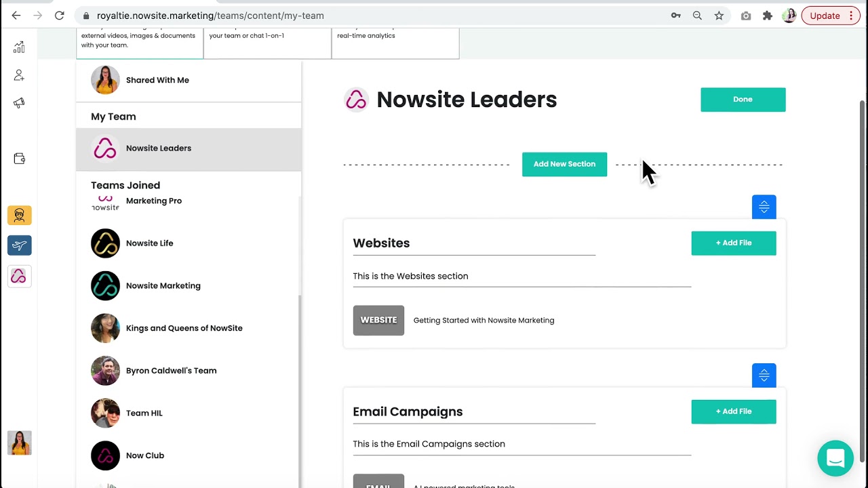Open add contact icon in sidebar

tap(19, 75)
